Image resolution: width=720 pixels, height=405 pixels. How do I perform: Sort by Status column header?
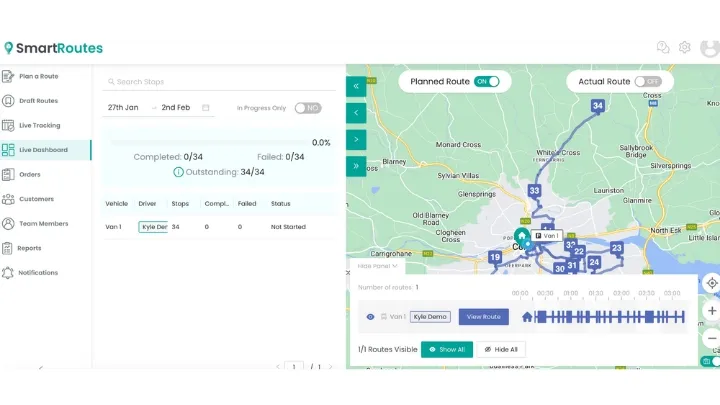(281, 203)
